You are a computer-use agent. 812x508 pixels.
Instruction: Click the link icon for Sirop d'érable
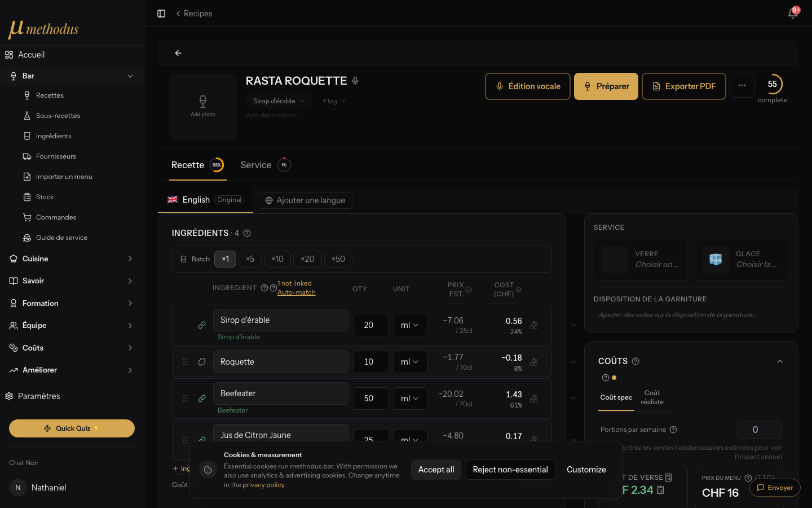pos(202,325)
